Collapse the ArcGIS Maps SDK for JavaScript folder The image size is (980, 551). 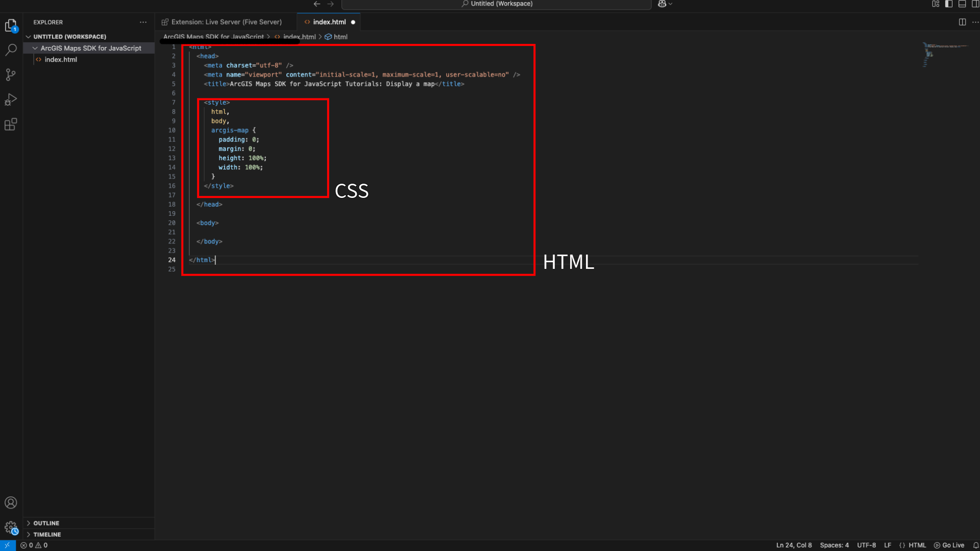coord(90,48)
